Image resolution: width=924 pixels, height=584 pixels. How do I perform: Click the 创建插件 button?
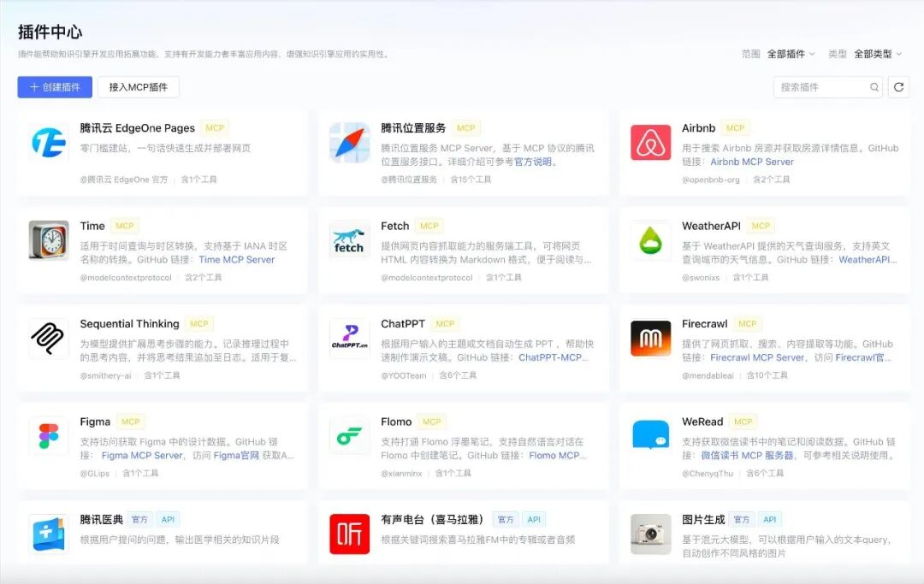55,87
